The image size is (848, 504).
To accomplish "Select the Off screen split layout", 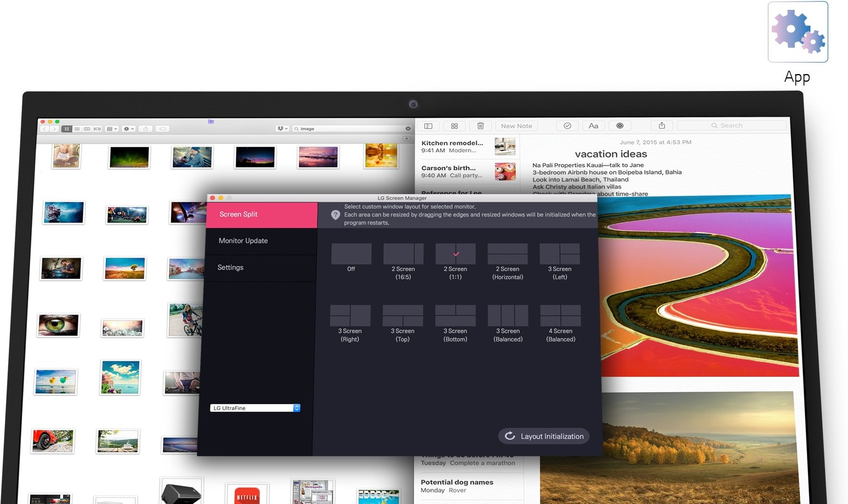I will click(x=351, y=254).
